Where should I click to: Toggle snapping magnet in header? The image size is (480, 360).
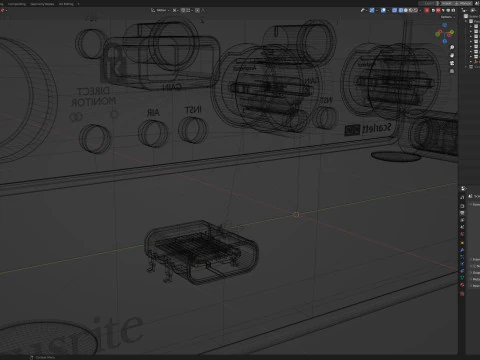pyautogui.click(x=183, y=10)
